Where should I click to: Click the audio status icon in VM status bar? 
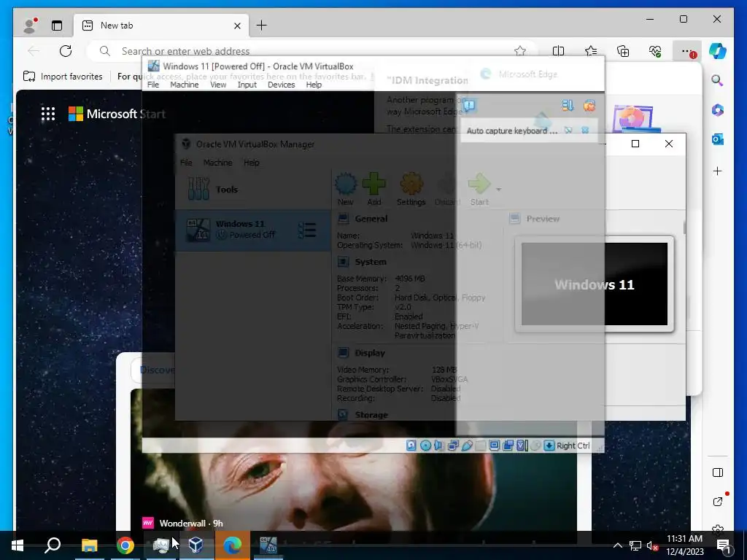[438, 446]
